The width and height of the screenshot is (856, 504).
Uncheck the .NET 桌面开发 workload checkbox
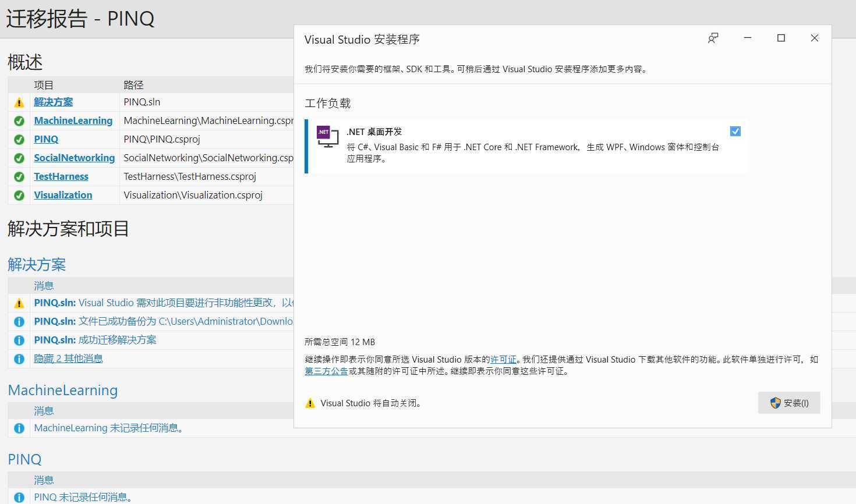pos(735,132)
